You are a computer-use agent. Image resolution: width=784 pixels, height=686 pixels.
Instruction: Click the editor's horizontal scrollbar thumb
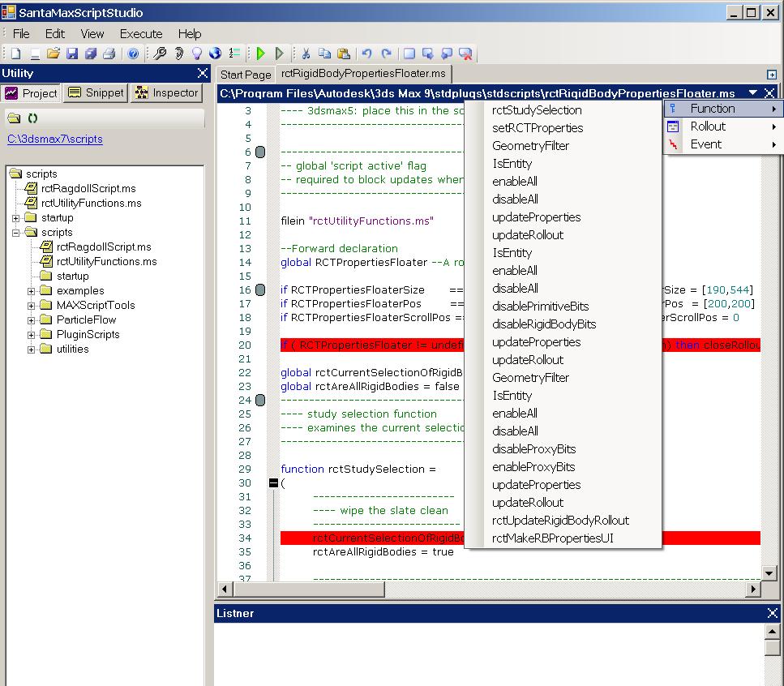coord(309,589)
